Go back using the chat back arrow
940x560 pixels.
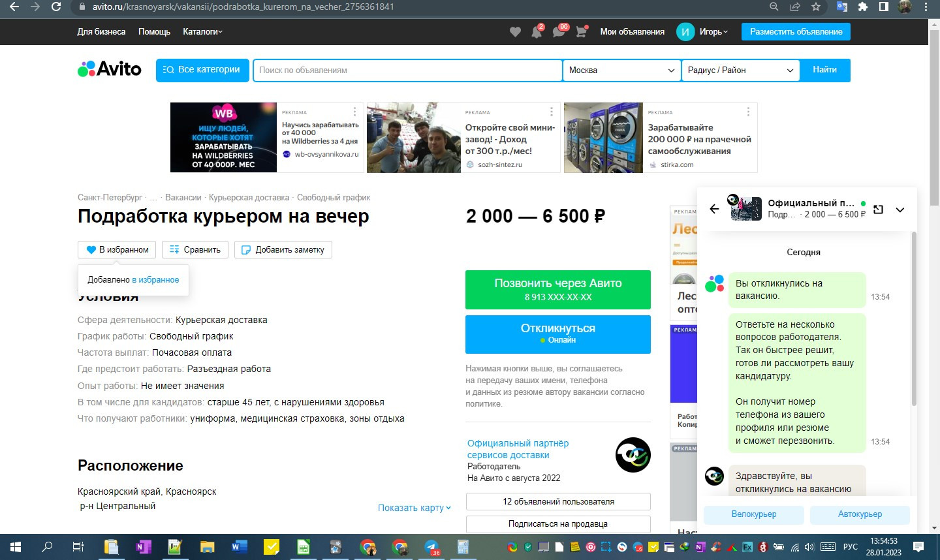pyautogui.click(x=714, y=209)
